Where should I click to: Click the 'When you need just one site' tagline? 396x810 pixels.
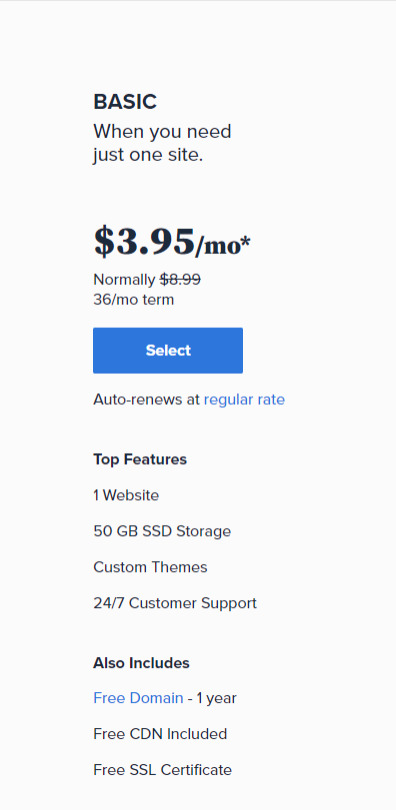point(162,143)
